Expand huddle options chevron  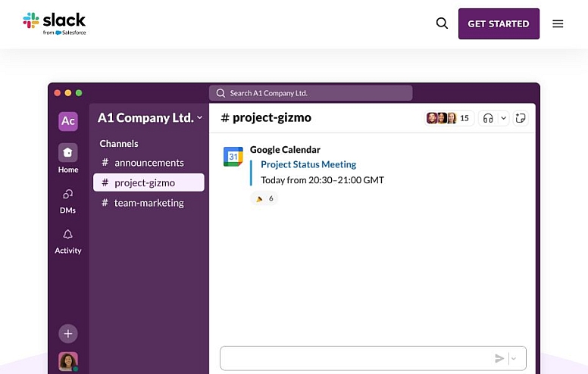coord(504,118)
